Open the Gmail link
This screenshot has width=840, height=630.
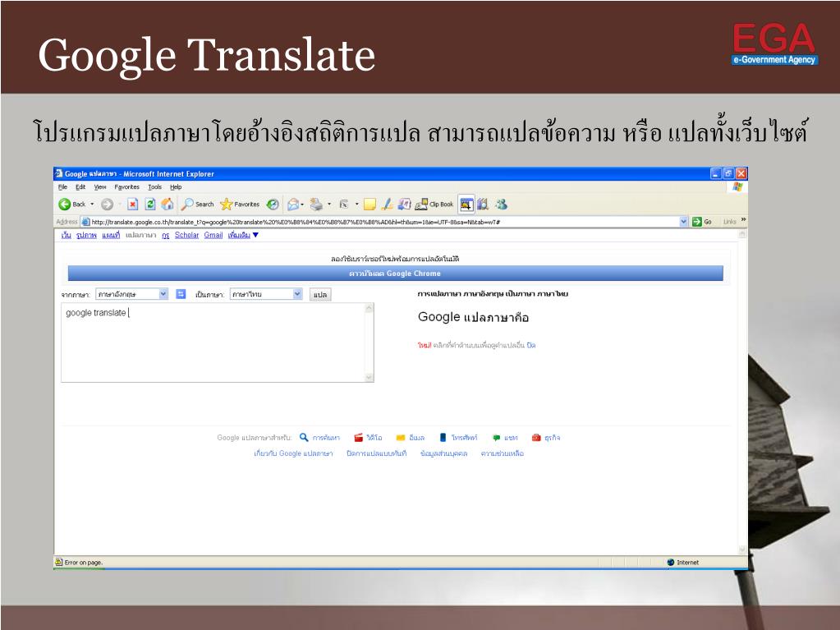coord(213,235)
